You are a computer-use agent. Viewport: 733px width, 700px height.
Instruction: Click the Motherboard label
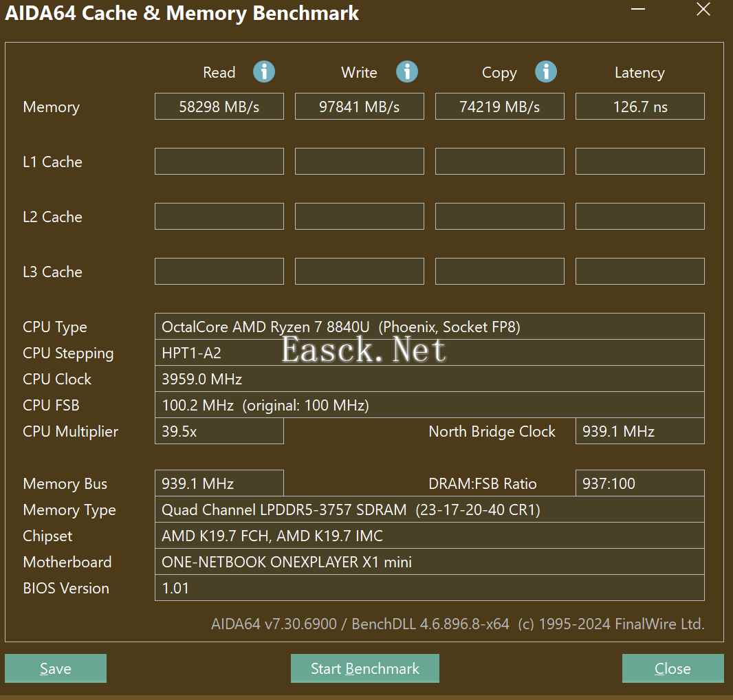[x=67, y=562]
